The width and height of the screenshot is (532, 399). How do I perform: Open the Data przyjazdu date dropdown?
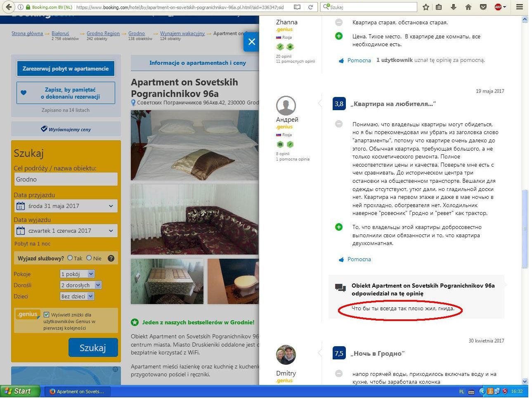click(x=66, y=206)
